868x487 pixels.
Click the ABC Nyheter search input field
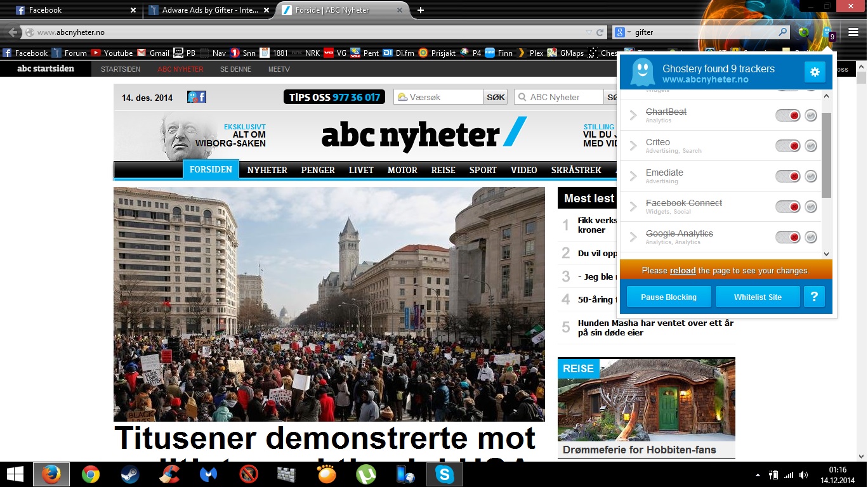[x=559, y=97]
